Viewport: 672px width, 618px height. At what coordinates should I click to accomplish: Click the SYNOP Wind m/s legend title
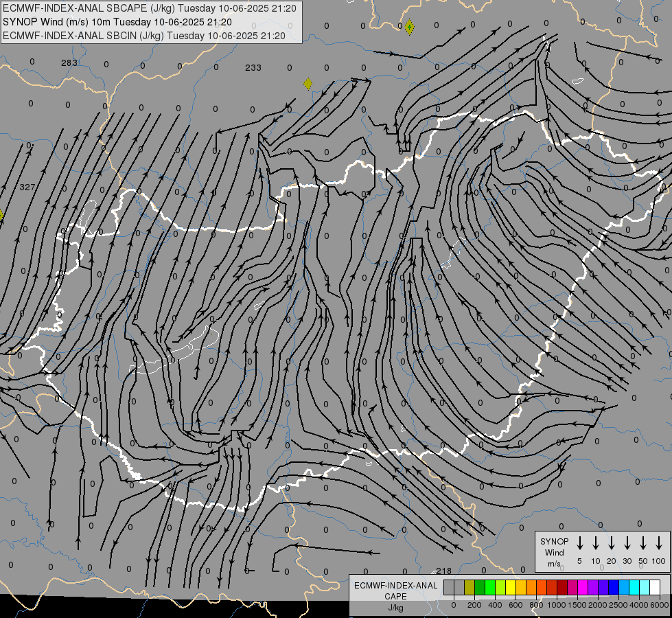554,552
